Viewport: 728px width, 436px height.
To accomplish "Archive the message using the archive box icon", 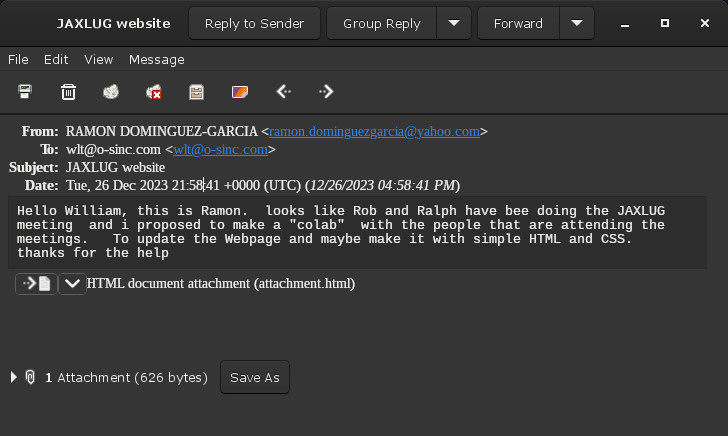I will click(x=196, y=91).
